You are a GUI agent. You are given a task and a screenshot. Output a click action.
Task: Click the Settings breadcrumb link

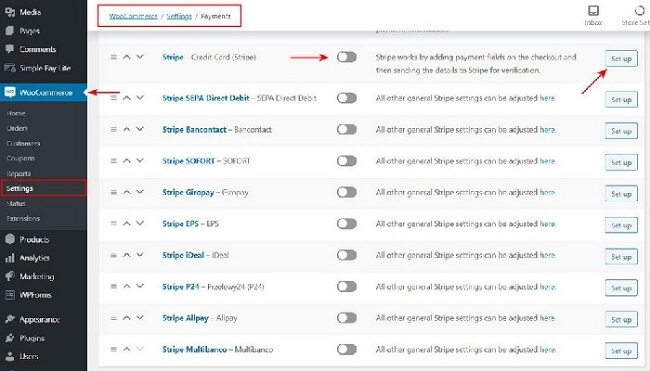179,16
